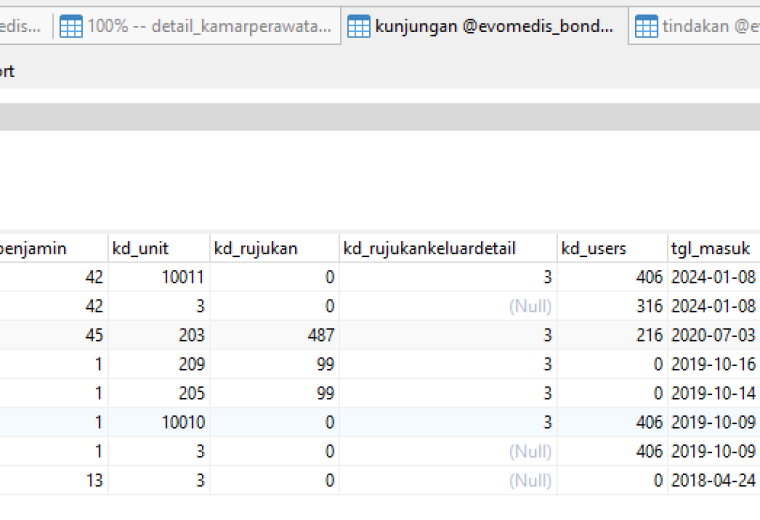
Task: Select the date cell 2018-04-24
Action: (x=713, y=481)
